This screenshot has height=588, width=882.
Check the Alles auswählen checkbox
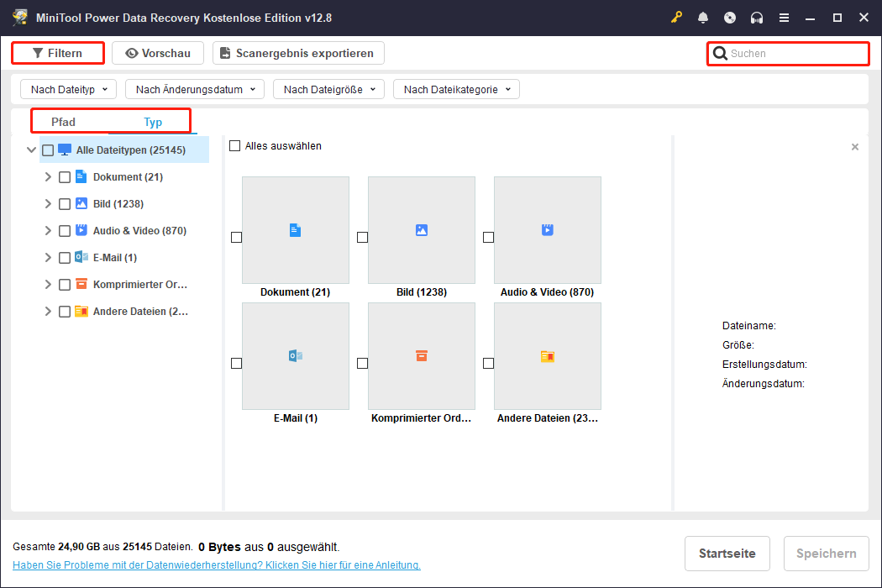[234, 145]
